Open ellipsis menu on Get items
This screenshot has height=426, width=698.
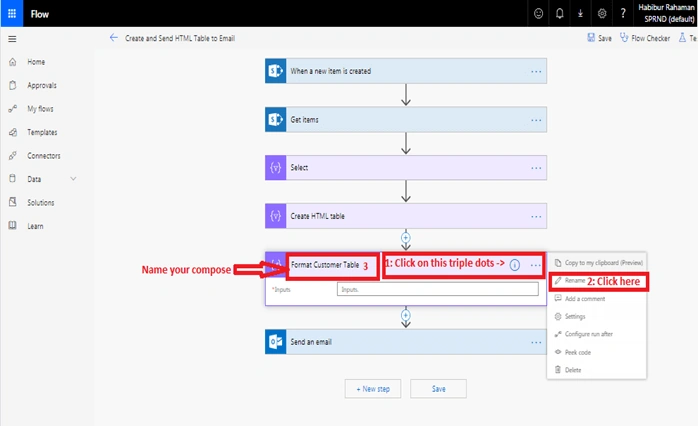[536, 120]
